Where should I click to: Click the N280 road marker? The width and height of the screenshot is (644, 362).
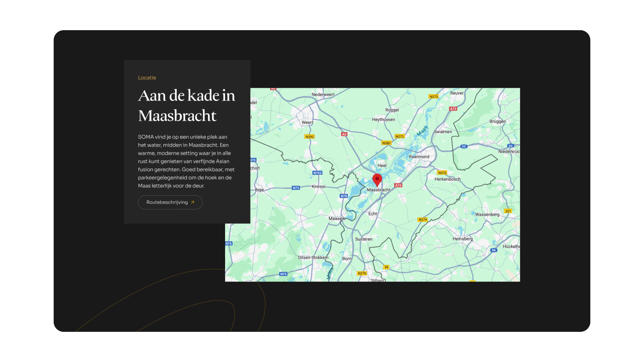386,143
